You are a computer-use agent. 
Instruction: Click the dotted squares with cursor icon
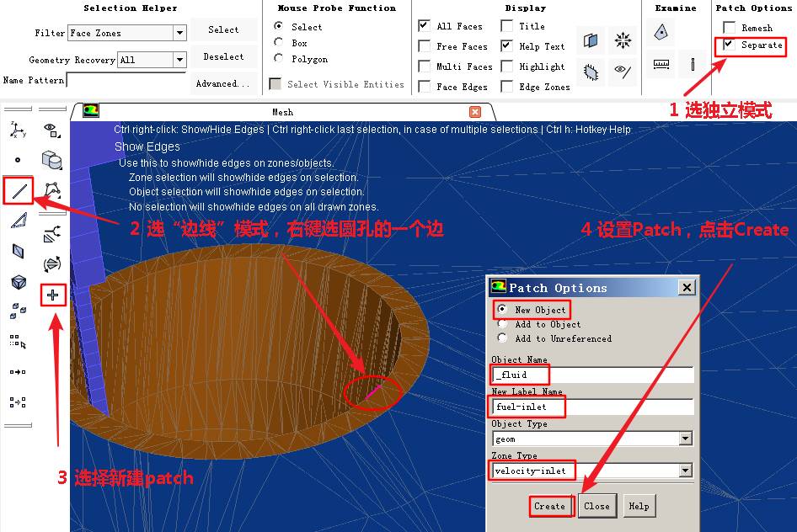tap(18, 341)
